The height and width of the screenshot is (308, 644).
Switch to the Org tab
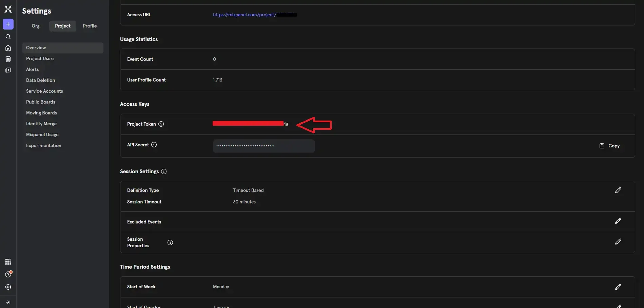click(36, 26)
